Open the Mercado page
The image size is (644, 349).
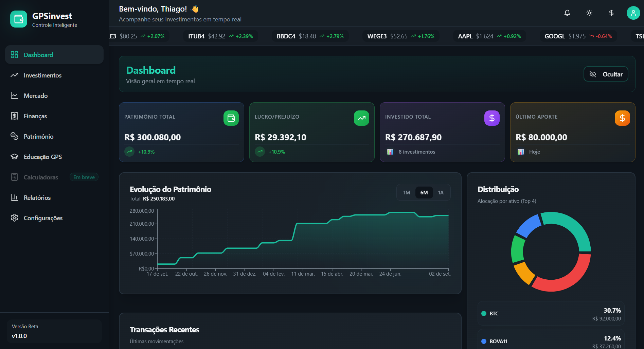tap(54, 95)
